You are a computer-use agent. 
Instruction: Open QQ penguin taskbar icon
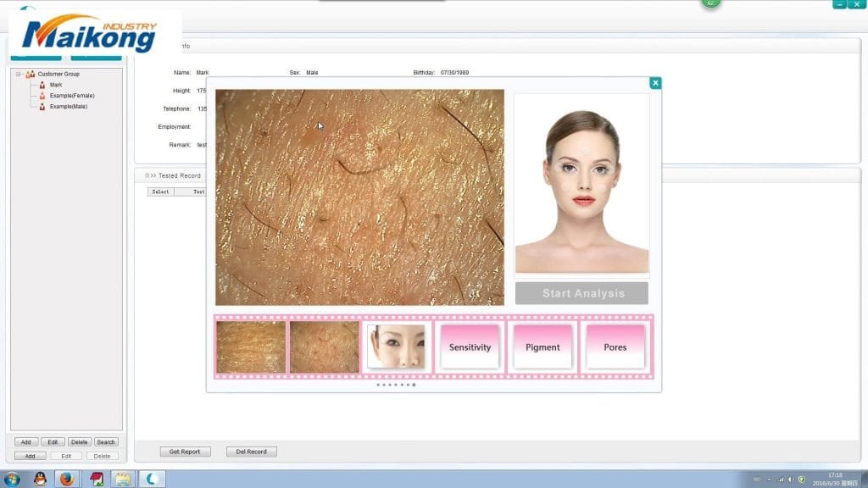pyautogui.click(x=40, y=480)
